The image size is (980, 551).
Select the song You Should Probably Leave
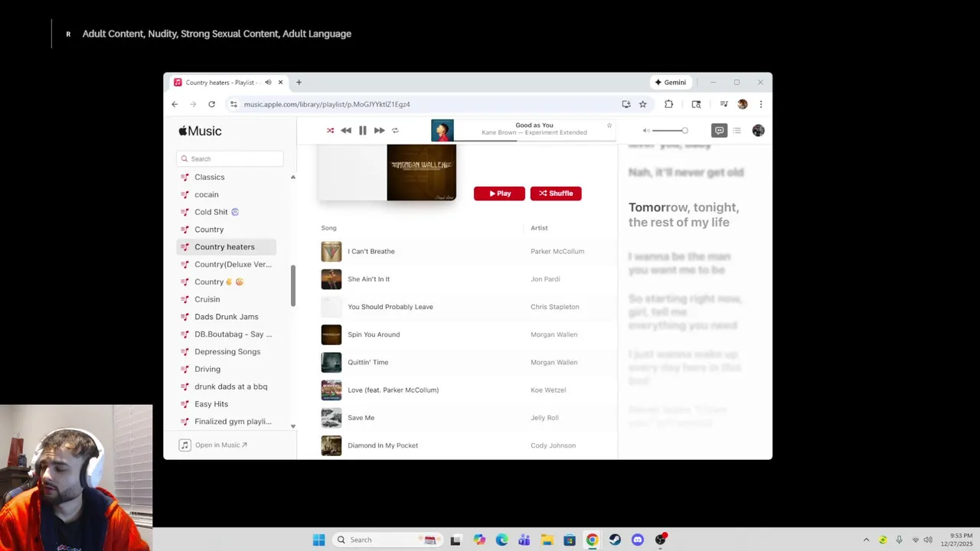click(x=390, y=307)
